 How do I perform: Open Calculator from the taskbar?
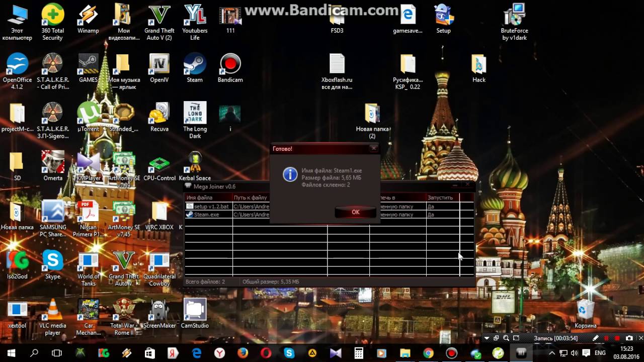coord(359,353)
